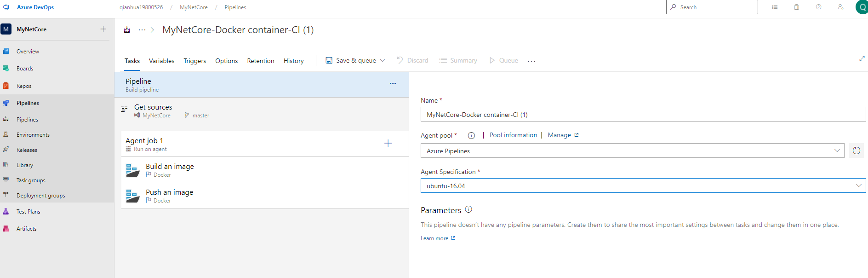Expand the Agent pool dropdown
Viewport: 868px width, 278px height.
(x=837, y=151)
